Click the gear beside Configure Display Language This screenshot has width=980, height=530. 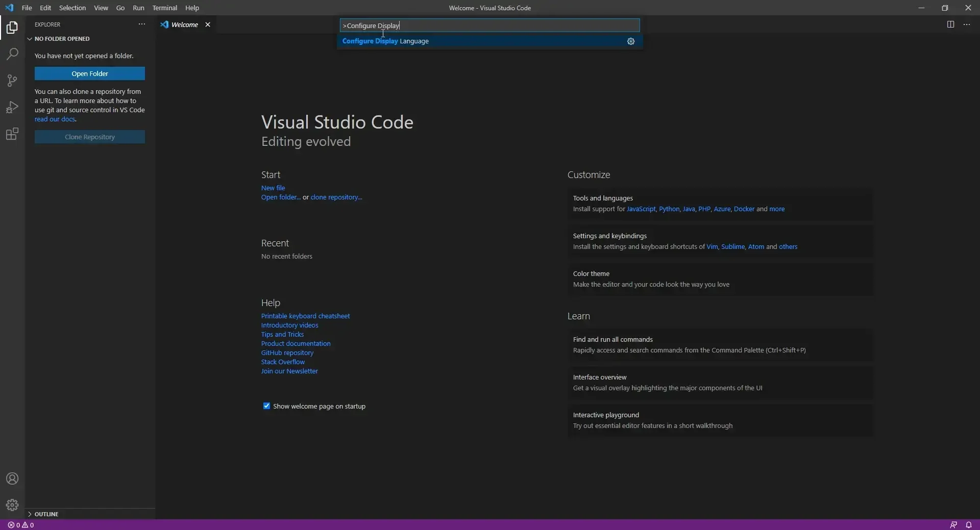tap(631, 41)
